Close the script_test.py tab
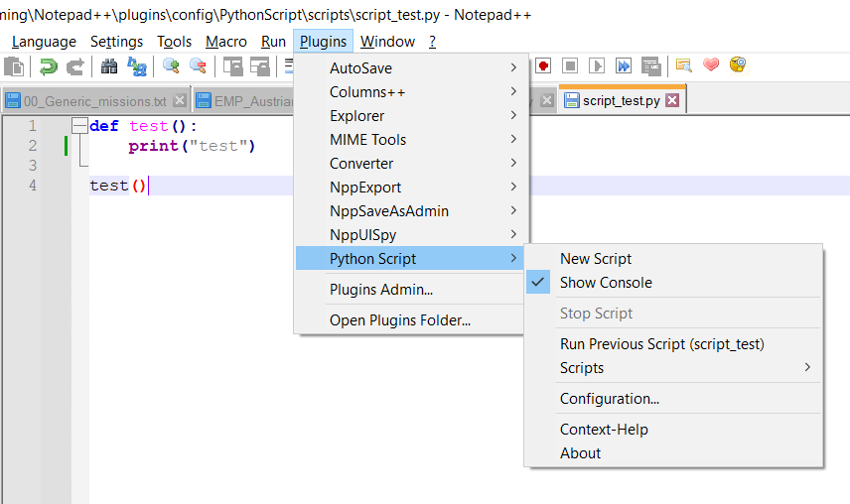Viewport: 850px width, 504px height. coord(672,100)
